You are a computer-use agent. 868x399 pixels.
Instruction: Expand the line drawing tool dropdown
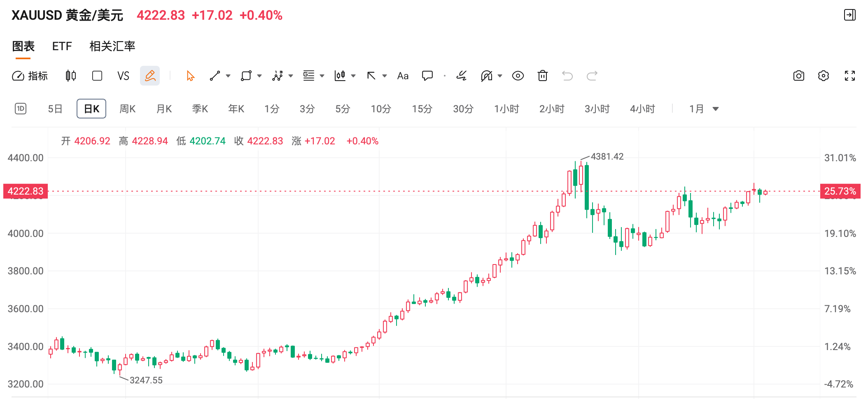228,76
